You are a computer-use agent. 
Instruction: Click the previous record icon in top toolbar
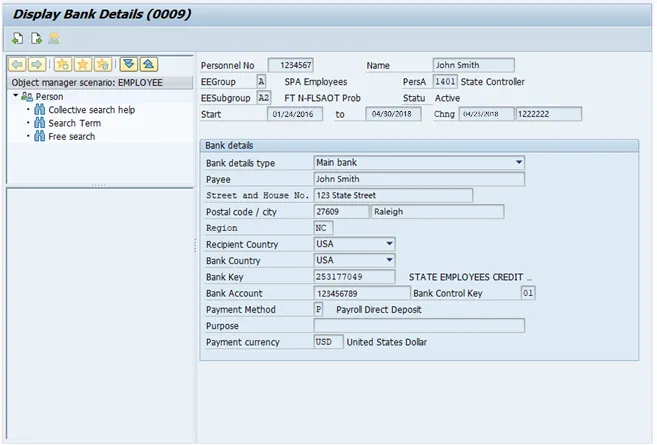(x=17, y=39)
